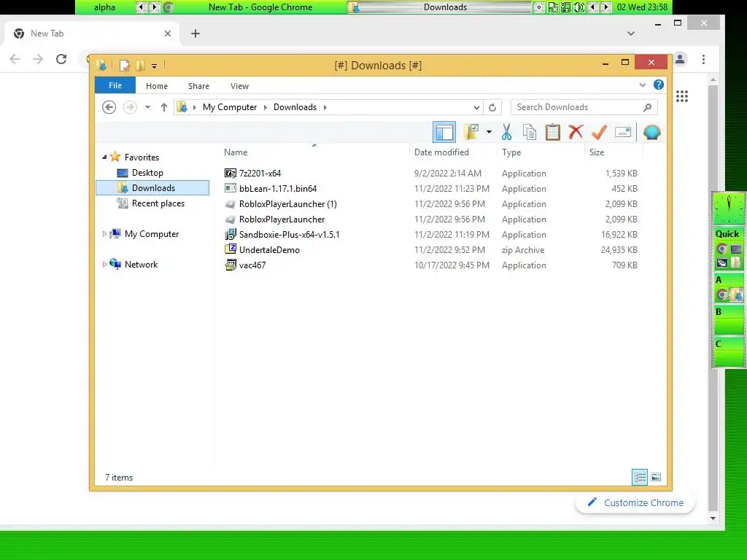Select the RobloxPlayerLauncher (1) file
Image resolution: width=747 pixels, height=560 pixels.
point(287,204)
